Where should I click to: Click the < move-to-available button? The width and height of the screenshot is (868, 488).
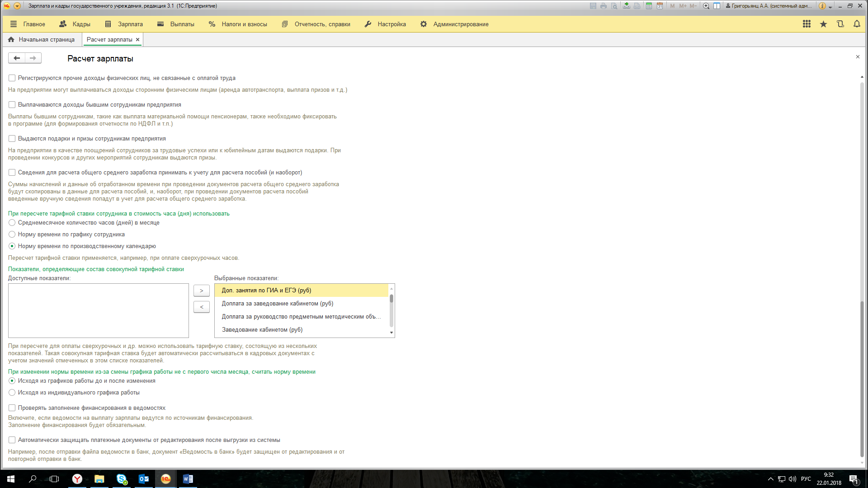click(202, 307)
